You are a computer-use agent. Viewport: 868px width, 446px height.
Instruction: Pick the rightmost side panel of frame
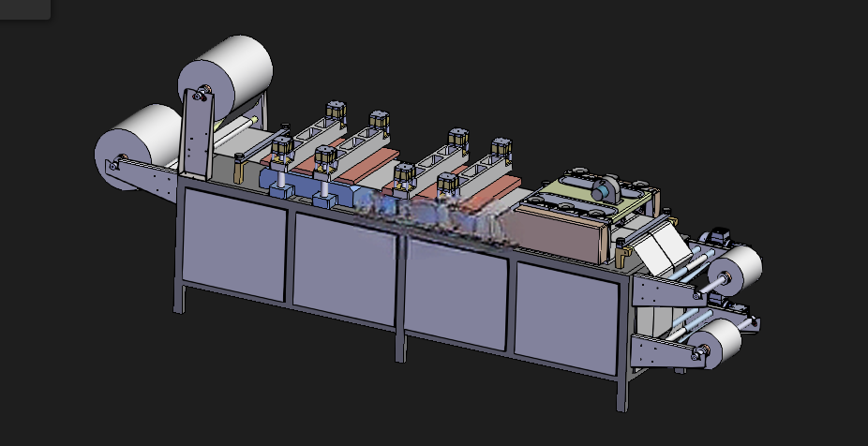[566, 317]
